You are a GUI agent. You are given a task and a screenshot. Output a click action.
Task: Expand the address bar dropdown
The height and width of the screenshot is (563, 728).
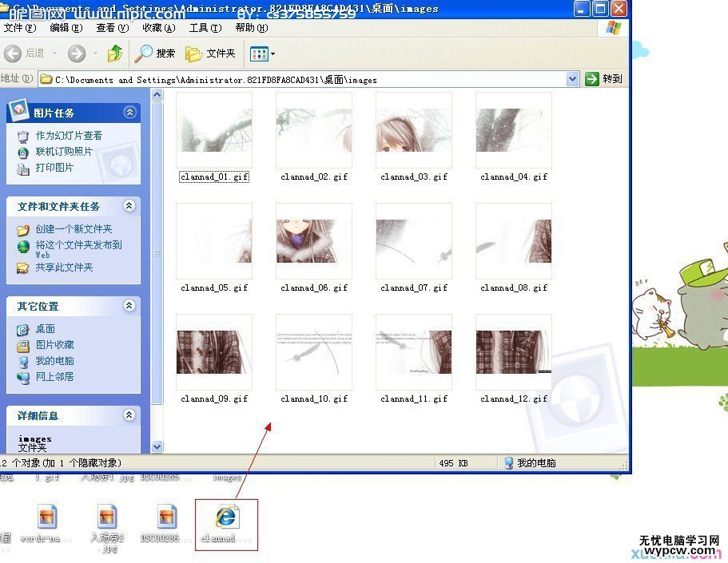[x=573, y=79]
